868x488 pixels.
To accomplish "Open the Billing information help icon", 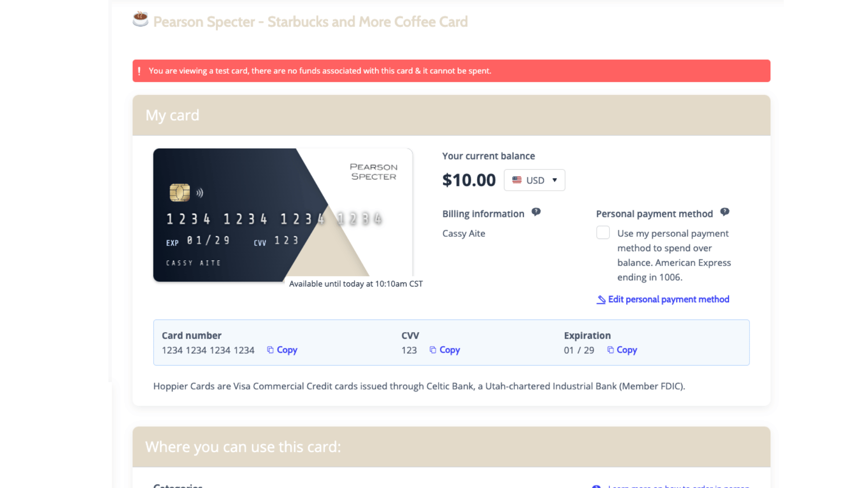I will coord(536,211).
